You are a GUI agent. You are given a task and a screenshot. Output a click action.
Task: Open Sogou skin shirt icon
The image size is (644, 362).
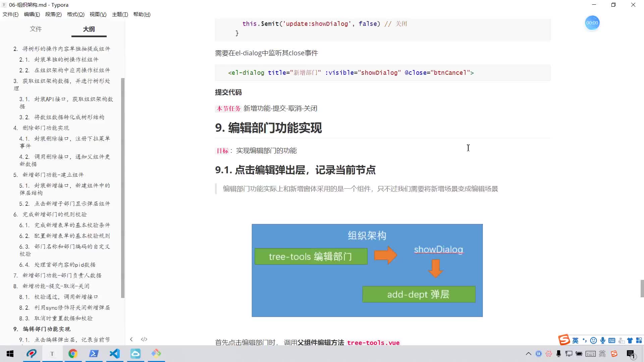coord(630,341)
